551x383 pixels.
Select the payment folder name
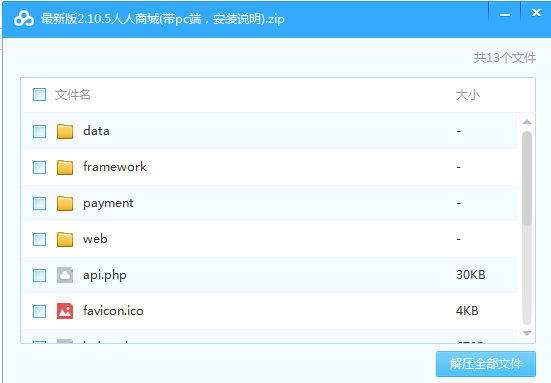tap(108, 203)
